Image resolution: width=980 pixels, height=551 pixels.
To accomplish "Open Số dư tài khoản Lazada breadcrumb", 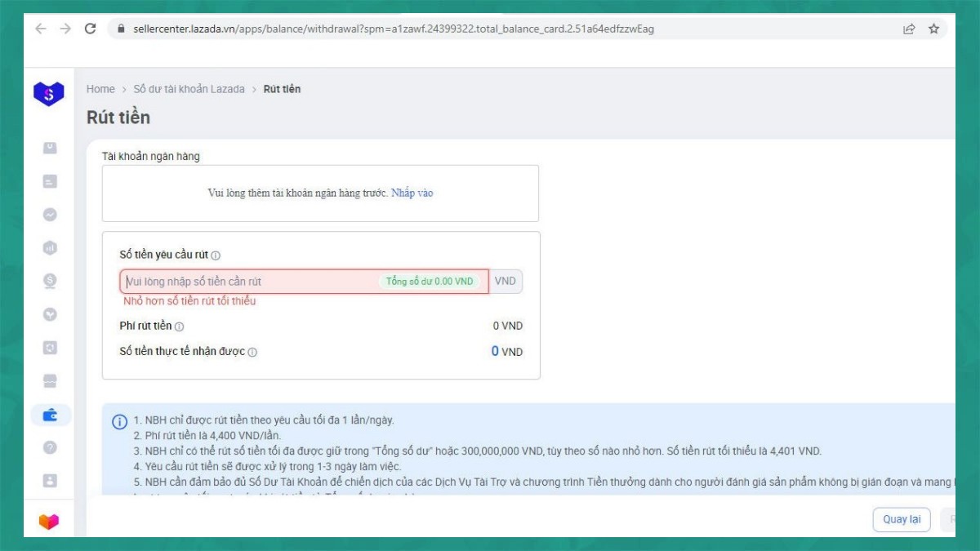I will tap(189, 89).
